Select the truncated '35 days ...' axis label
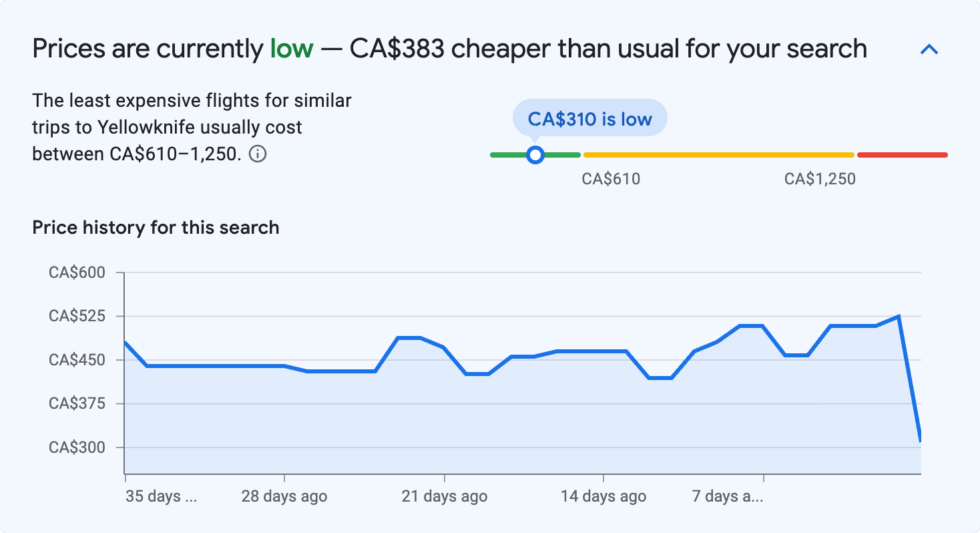 pyautogui.click(x=162, y=496)
